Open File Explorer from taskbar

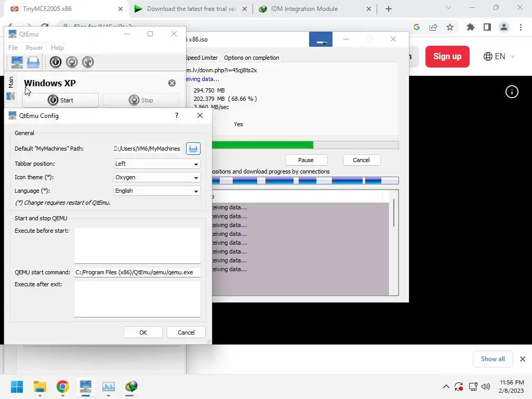[x=39, y=387]
